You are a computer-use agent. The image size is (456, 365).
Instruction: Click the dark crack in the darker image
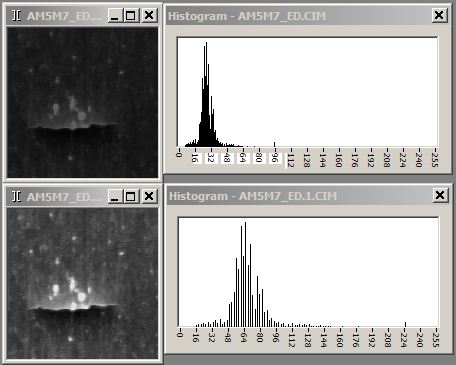[x=72, y=128]
